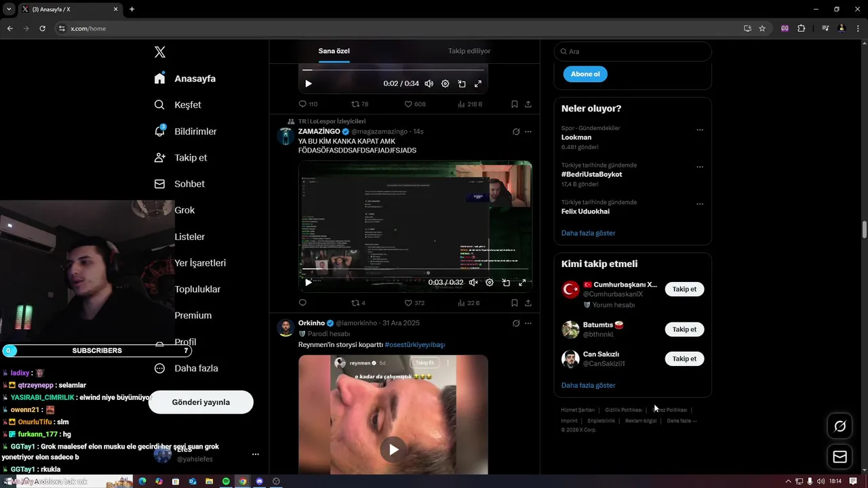This screenshot has height=488, width=868.
Task: Like the post with 608 likes
Action: coord(415,104)
